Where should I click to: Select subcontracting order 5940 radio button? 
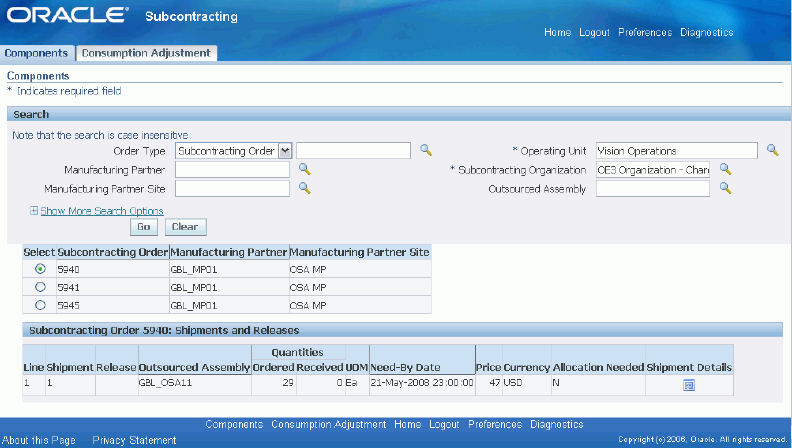[40, 269]
